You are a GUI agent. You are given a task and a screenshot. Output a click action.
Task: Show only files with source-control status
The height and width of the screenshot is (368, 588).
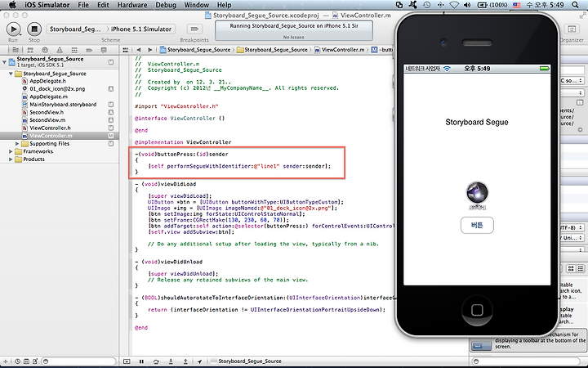[x=26, y=361]
